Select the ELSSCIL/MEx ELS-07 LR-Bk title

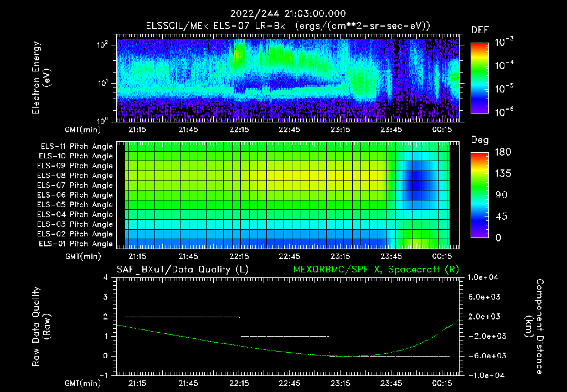pos(215,26)
